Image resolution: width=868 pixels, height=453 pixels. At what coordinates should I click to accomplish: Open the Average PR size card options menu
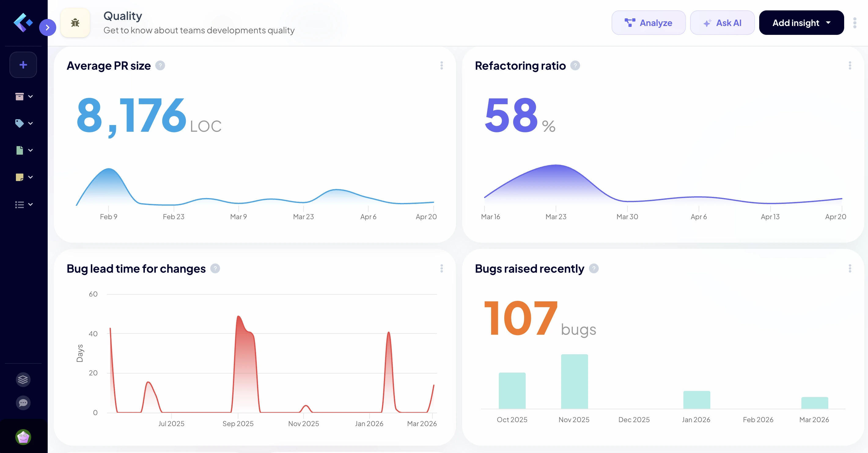pyautogui.click(x=441, y=65)
